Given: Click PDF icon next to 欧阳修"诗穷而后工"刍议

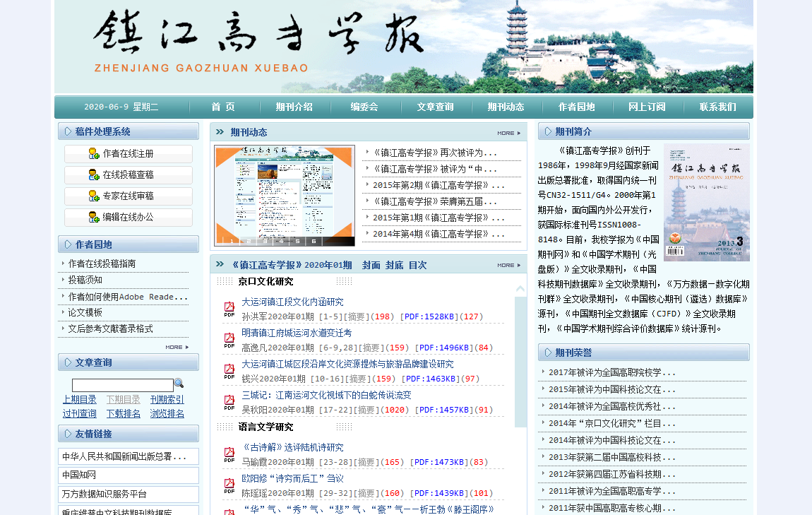Looking at the screenshot, I should 229,485.
